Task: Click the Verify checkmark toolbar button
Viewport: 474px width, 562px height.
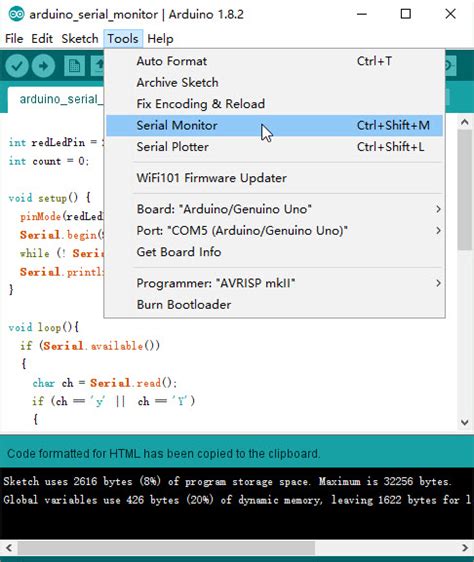Action: point(17,66)
